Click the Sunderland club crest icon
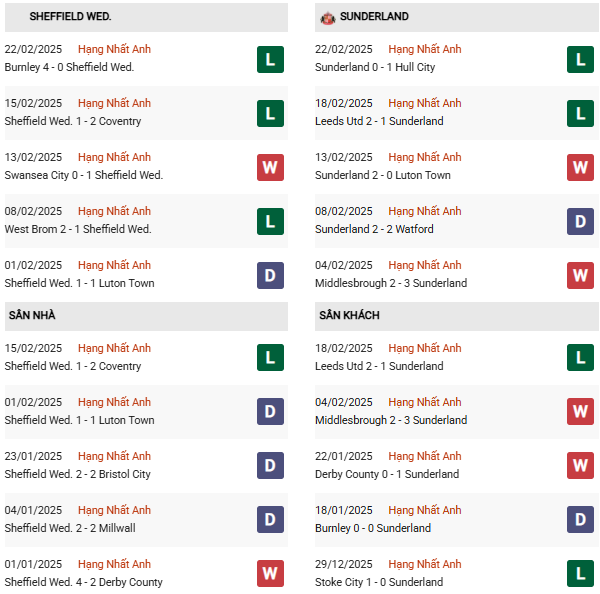The image size is (600, 594). pyautogui.click(x=327, y=17)
